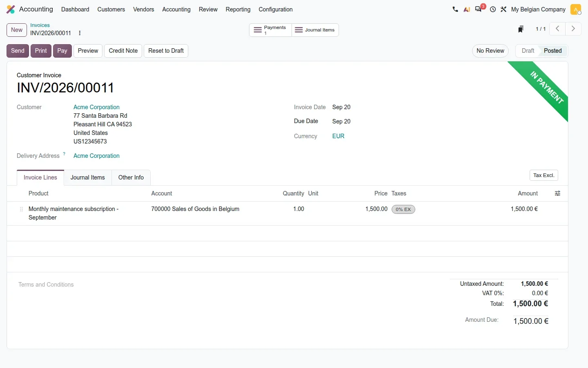Open the Invoices breadcrumb link
The width and height of the screenshot is (588, 368).
click(40, 25)
